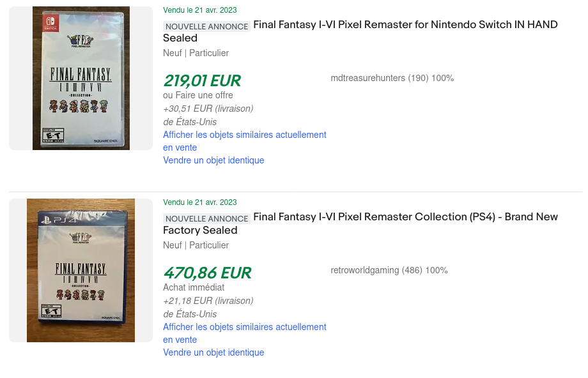
Task: Open the PS4 game cover thumbnail
Action: point(81,270)
